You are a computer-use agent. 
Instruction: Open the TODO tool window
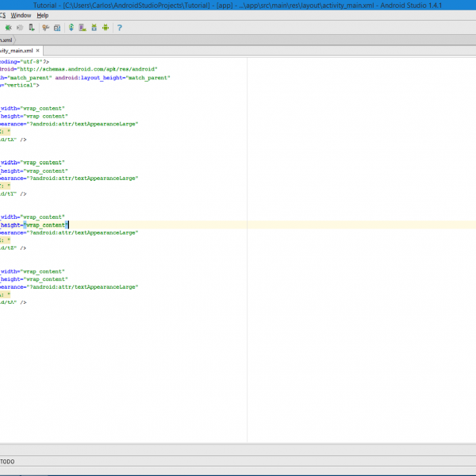pyautogui.click(x=7, y=462)
